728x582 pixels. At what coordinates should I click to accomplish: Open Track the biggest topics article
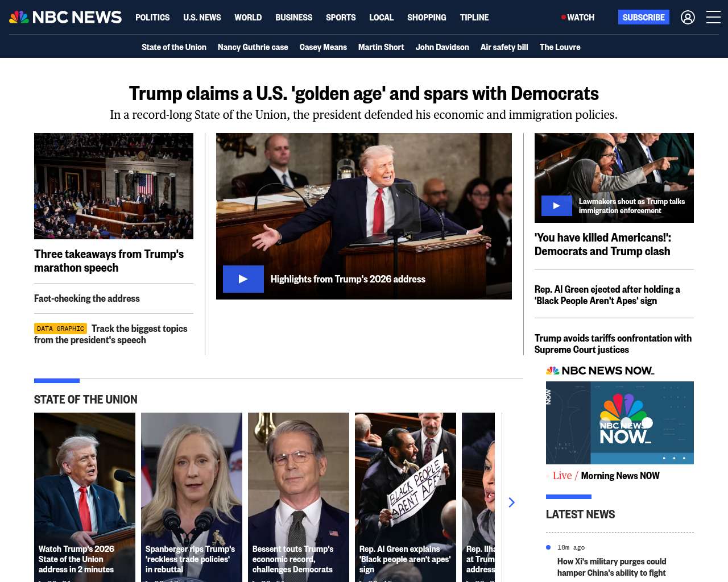(x=111, y=334)
